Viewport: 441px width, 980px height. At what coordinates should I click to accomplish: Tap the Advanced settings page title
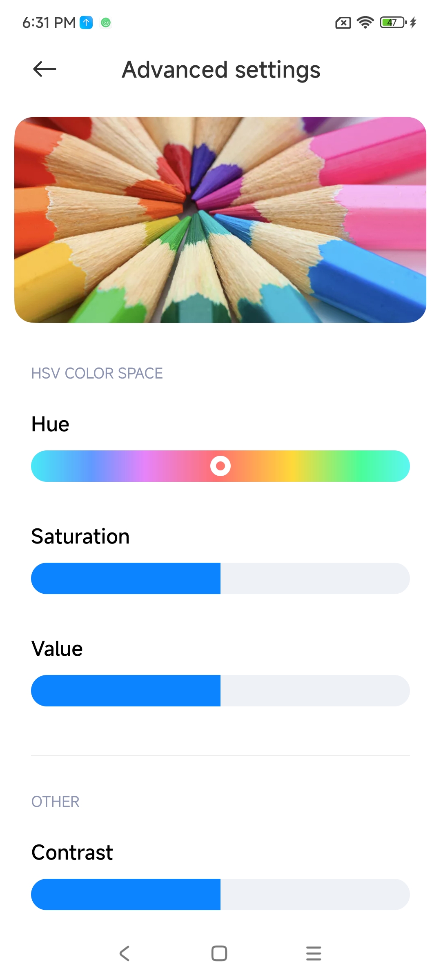tap(221, 69)
